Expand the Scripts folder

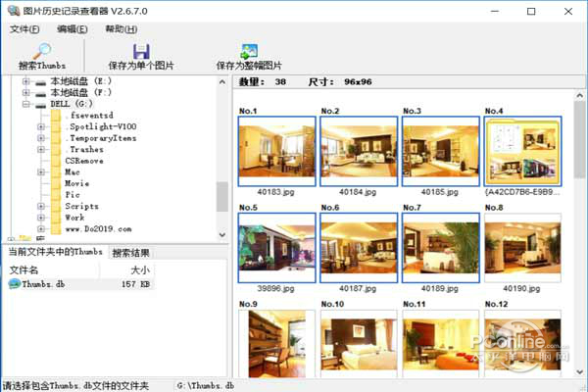pos(41,206)
